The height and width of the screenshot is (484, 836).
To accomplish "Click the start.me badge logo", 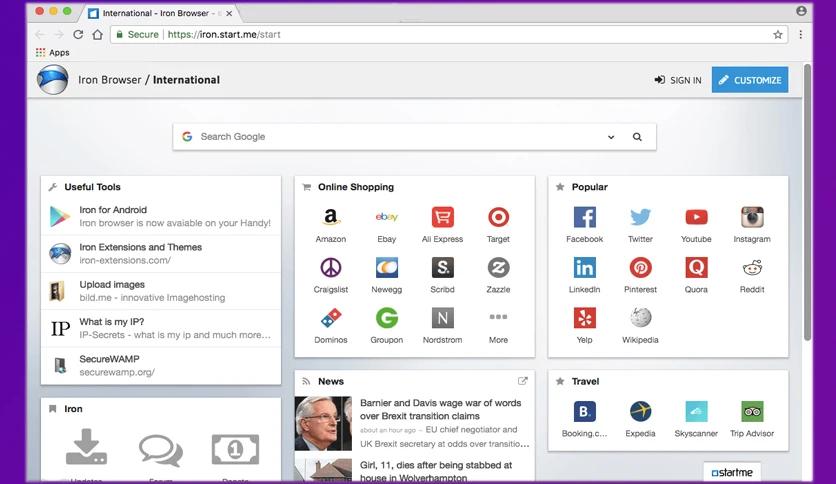I will [732, 472].
